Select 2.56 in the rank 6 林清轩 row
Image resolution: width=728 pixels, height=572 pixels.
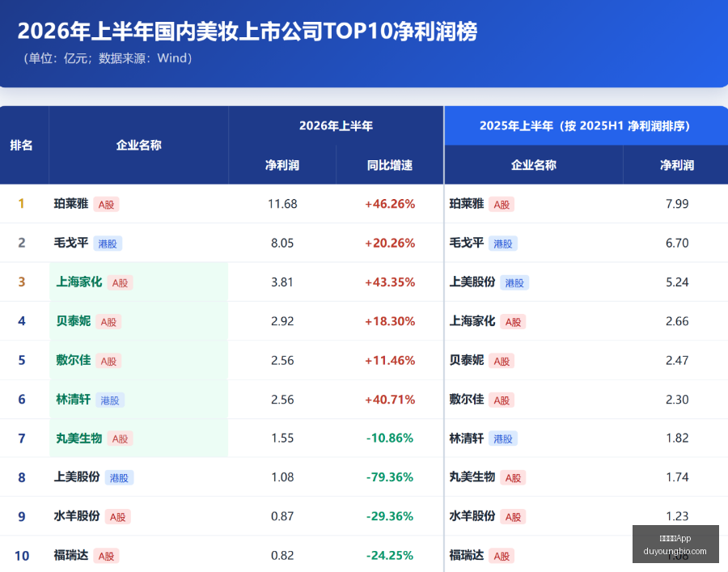click(x=282, y=400)
